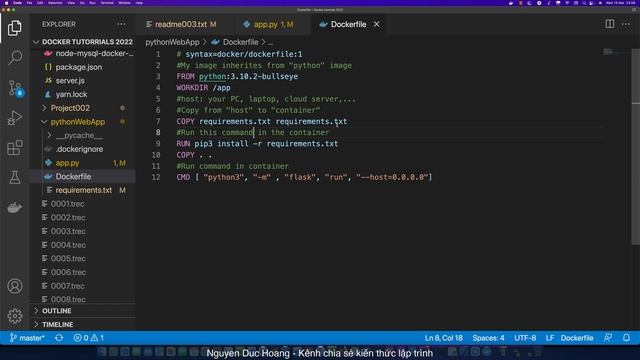Switch the master git branch

coord(27,338)
